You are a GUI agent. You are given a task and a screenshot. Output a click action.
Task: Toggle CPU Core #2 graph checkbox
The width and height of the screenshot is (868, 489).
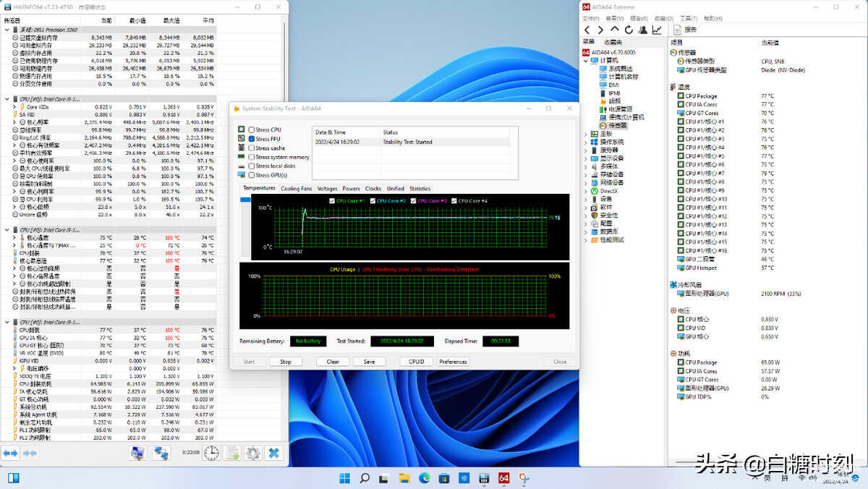pos(373,200)
